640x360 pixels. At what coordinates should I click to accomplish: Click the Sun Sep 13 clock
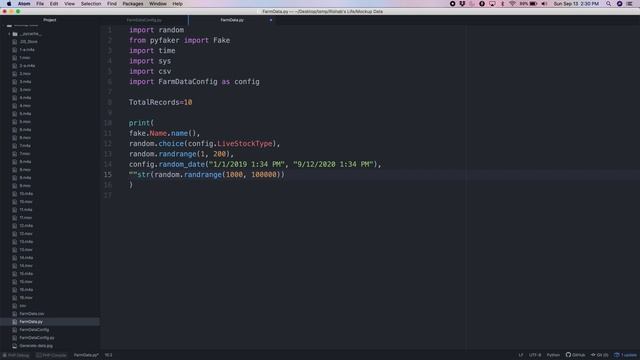[576, 4]
